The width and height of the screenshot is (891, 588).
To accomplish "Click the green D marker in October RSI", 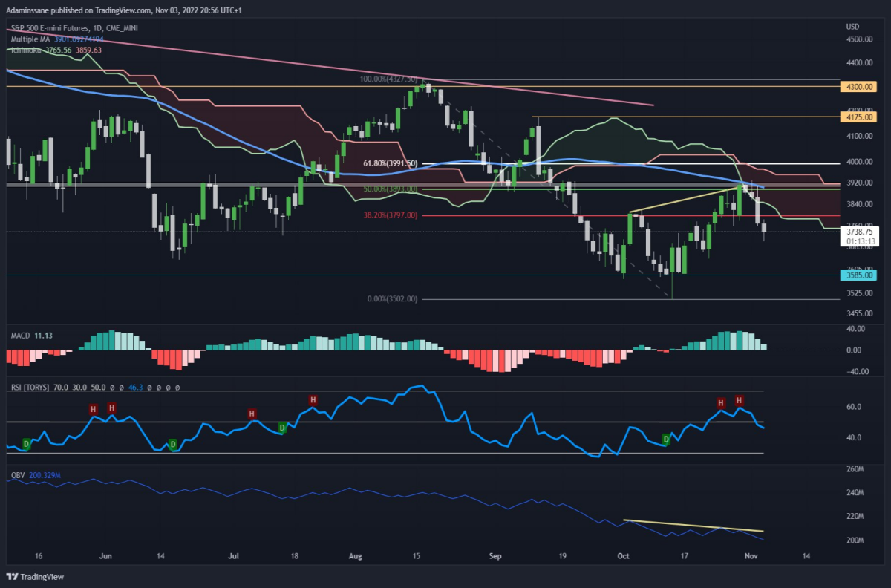I will pos(666,440).
